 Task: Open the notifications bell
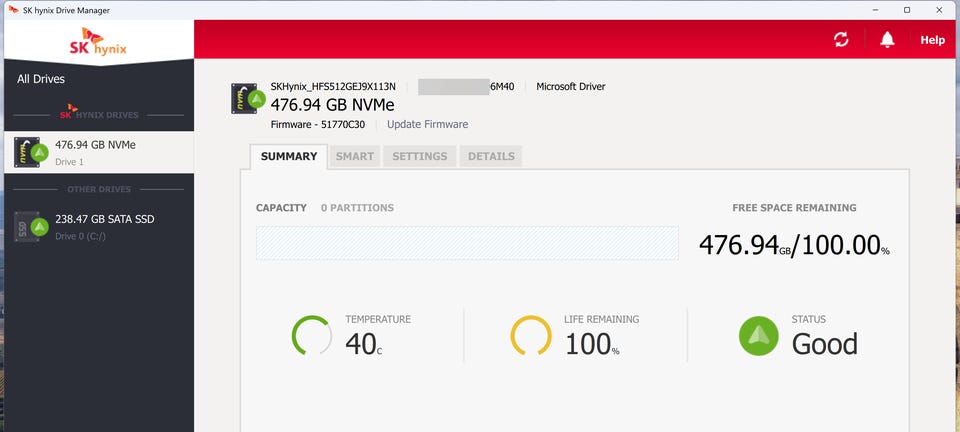[887, 40]
